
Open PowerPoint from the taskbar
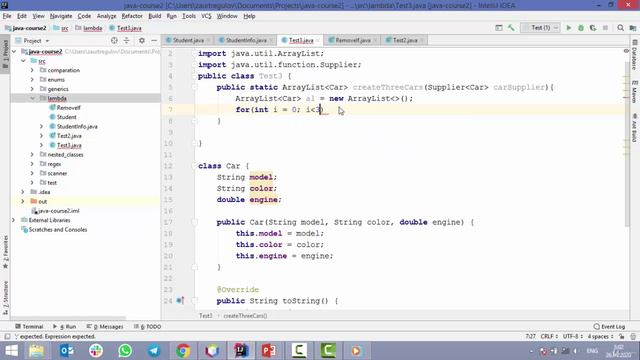[x=269, y=351]
